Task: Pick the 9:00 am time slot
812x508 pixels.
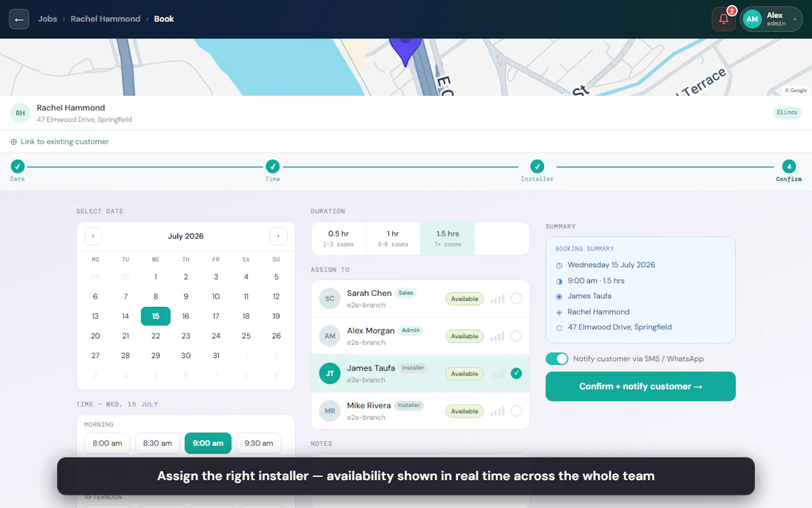Action: point(208,443)
